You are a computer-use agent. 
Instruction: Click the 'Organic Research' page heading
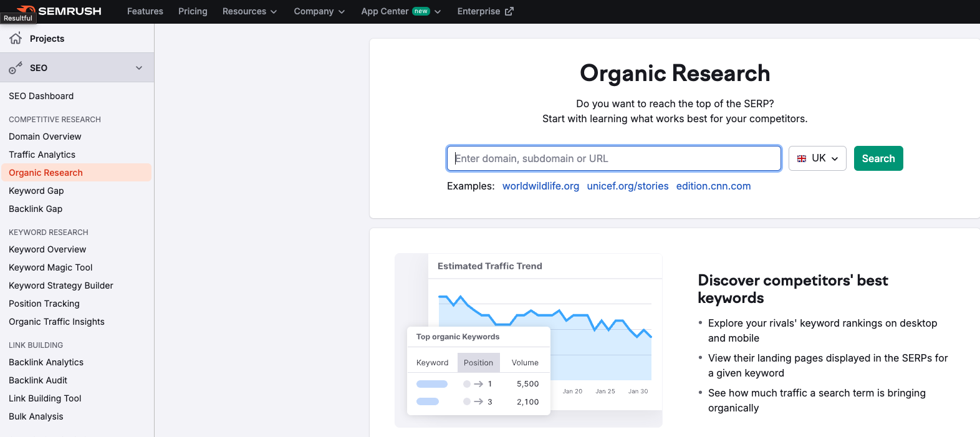[675, 74]
